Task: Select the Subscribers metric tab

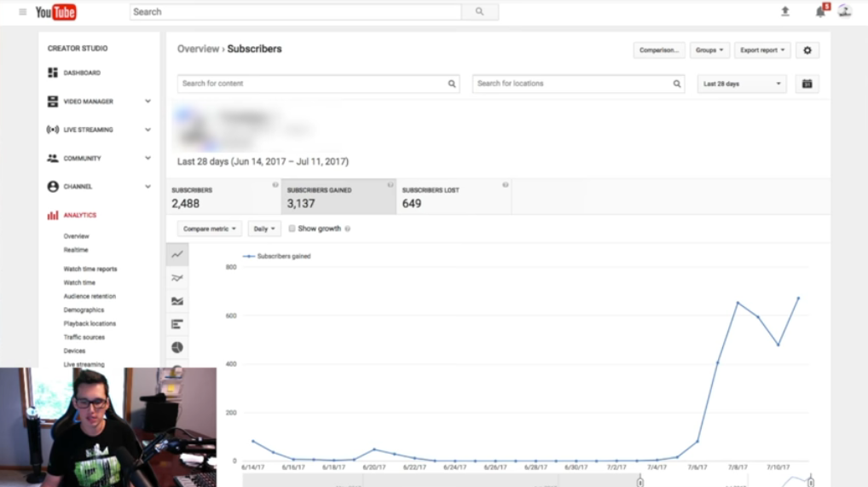Action: (x=223, y=197)
